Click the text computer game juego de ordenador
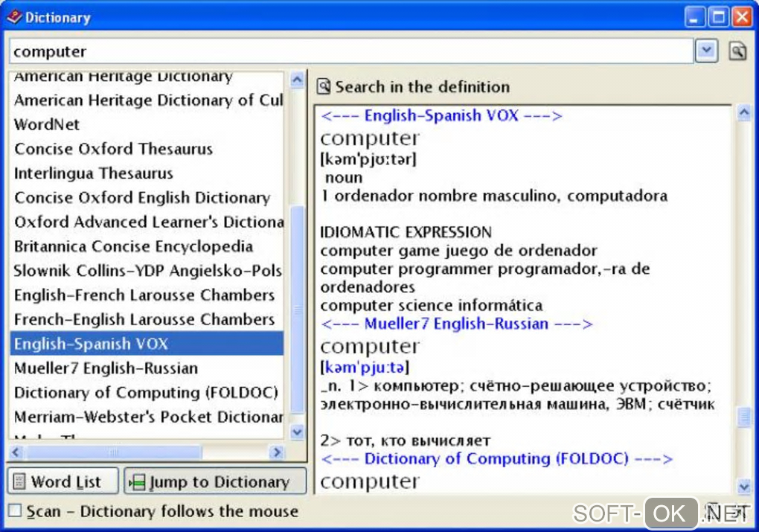Screen dimensions: 759x532 click(x=458, y=251)
